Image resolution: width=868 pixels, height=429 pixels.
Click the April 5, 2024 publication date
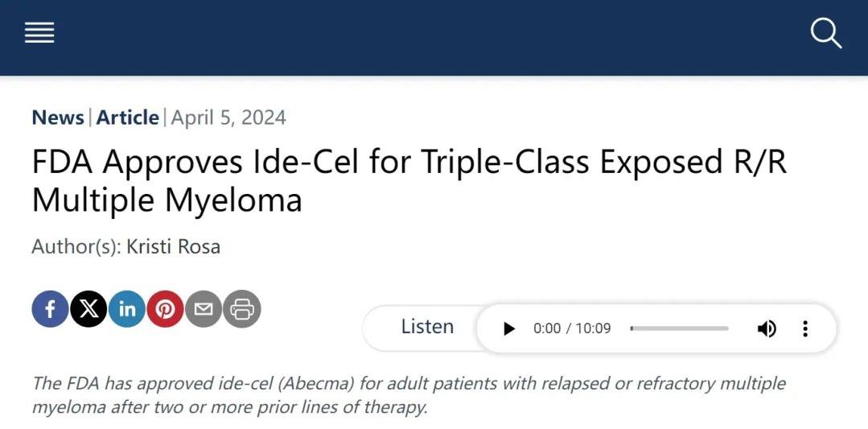228,118
